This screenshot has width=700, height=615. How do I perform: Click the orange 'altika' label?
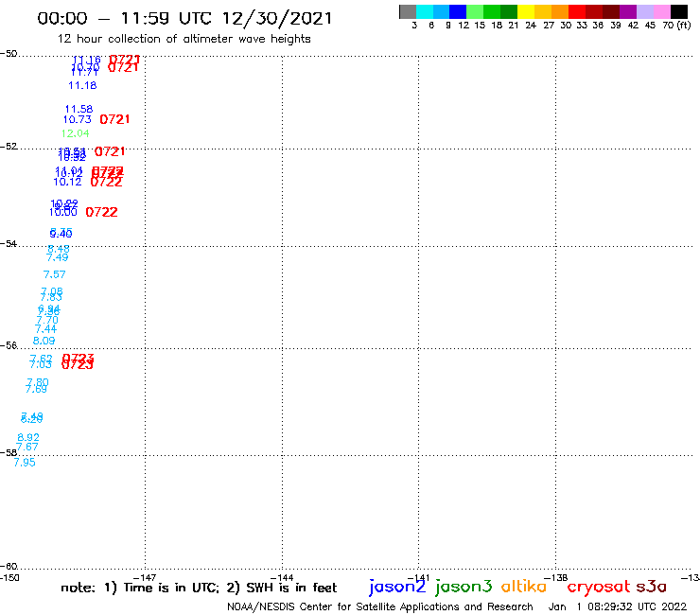pyautogui.click(x=524, y=586)
